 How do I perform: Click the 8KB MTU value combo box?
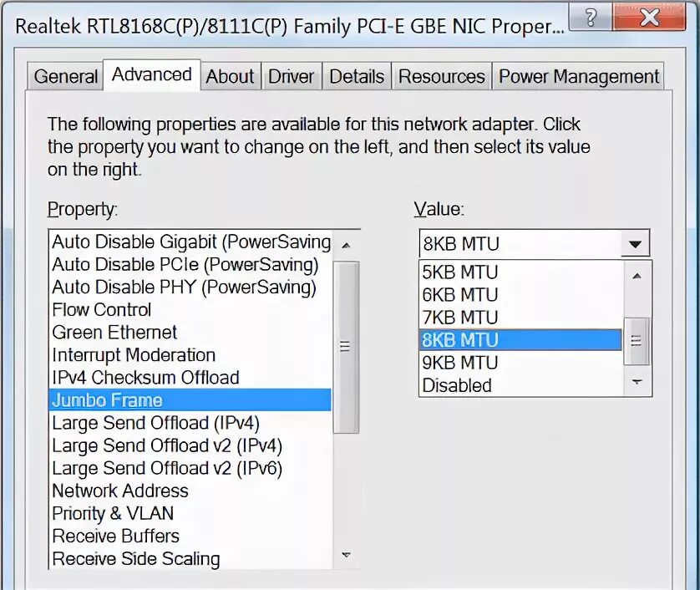pyautogui.click(x=535, y=244)
